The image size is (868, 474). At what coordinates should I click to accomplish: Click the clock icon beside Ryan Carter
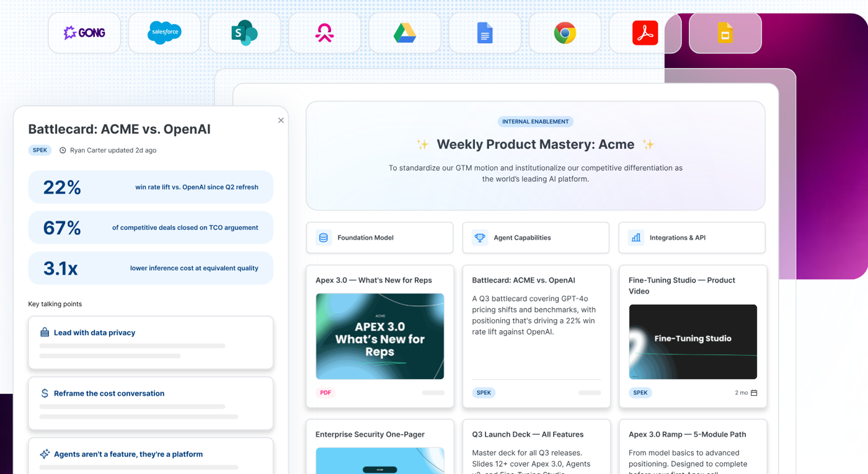pyautogui.click(x=63, y=151)
